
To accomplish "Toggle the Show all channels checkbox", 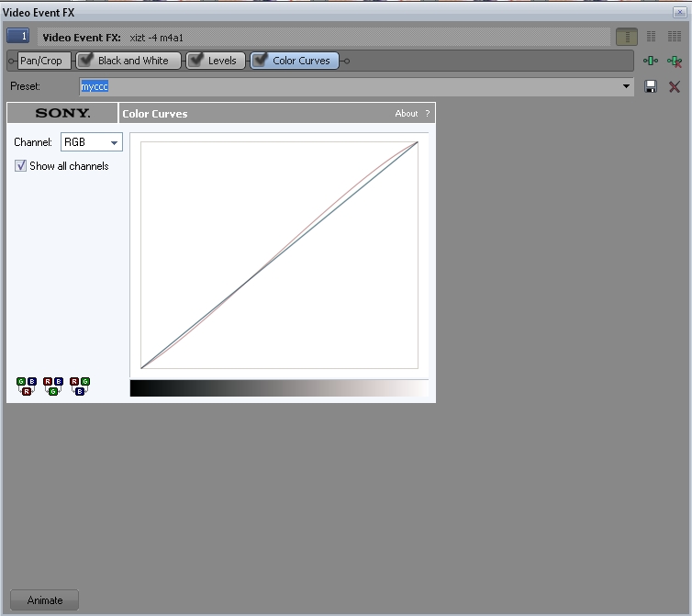I will click(x=20, y=165).
